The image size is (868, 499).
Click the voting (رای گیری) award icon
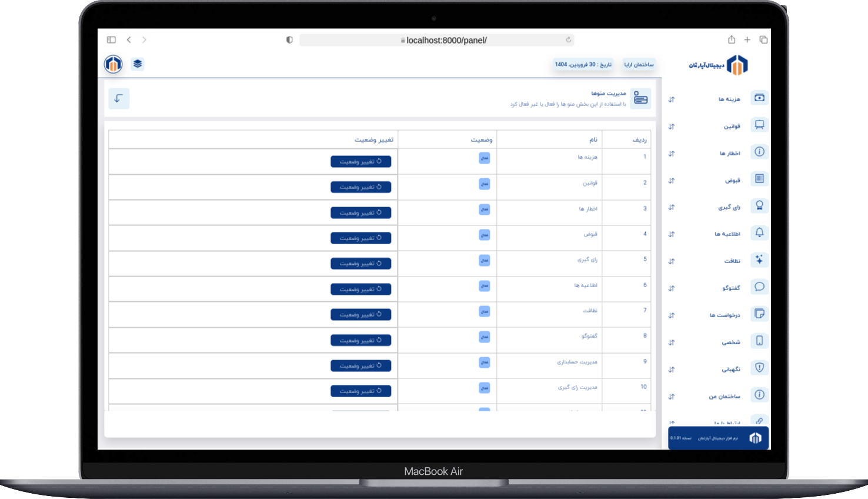coord(759,206)
